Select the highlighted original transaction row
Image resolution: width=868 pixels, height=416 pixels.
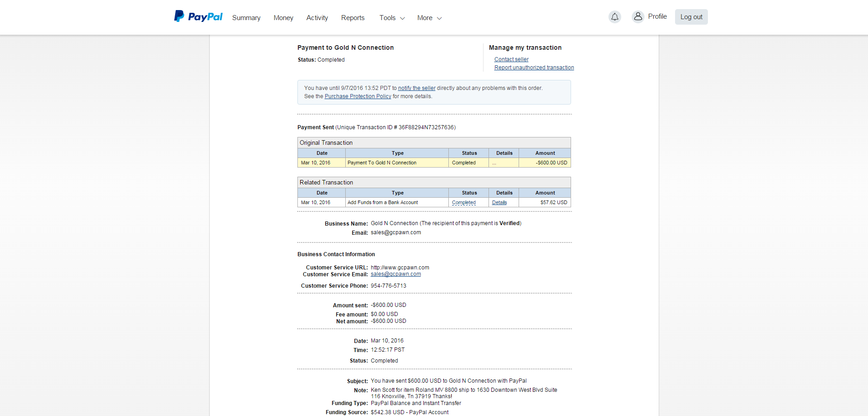pyautogui.click(x=434, y=163)
